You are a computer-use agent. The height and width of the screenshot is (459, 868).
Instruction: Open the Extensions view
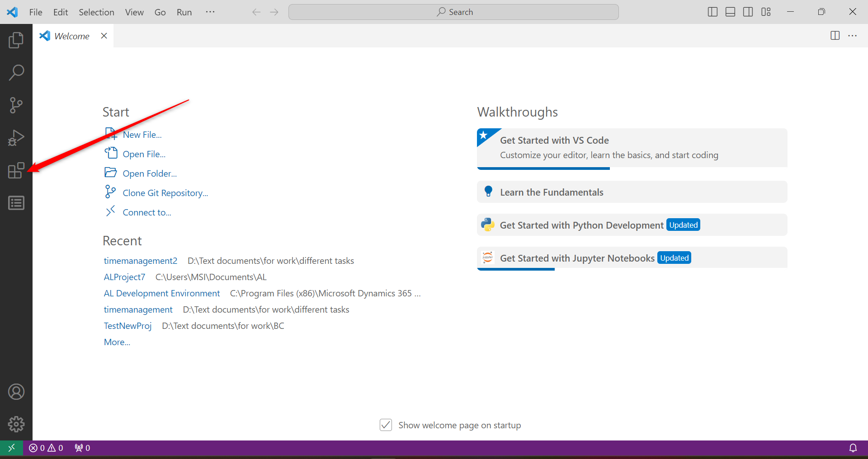[16, 170]
